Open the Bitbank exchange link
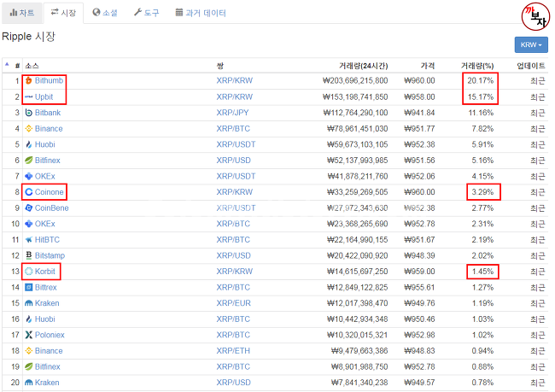555x392 pixels. click(x=48, y=113)
